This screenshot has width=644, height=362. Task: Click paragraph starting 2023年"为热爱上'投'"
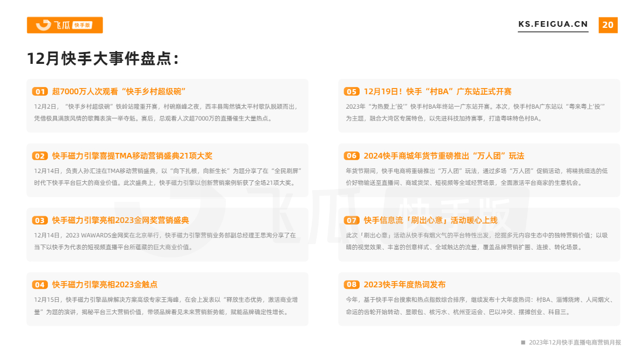475,113
